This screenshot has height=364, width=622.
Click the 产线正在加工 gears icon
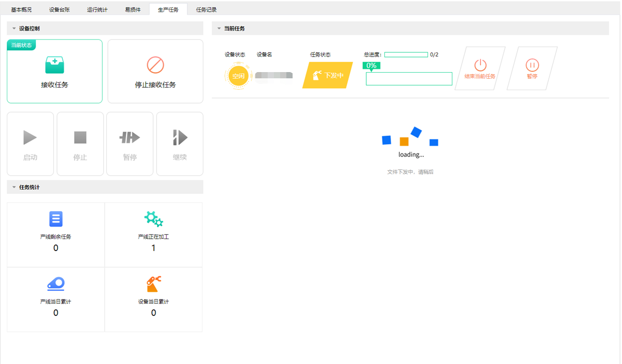154,219
